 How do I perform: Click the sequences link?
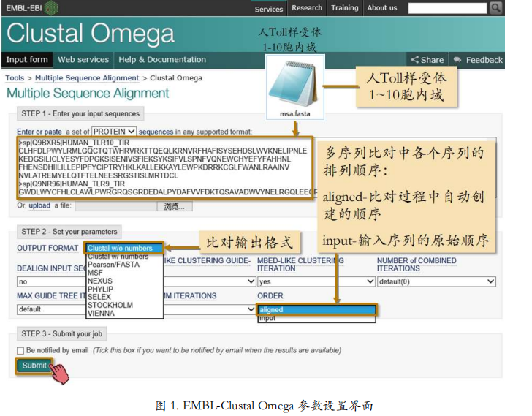coord(156,132)
